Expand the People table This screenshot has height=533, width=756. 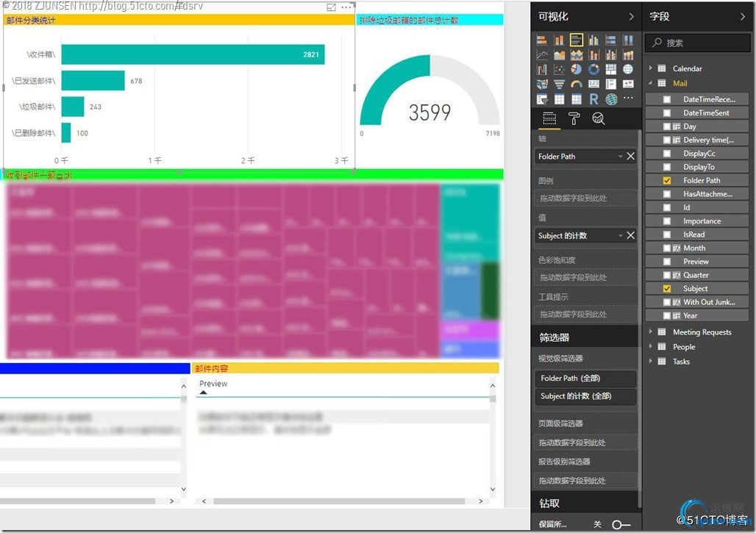(650, 346)
